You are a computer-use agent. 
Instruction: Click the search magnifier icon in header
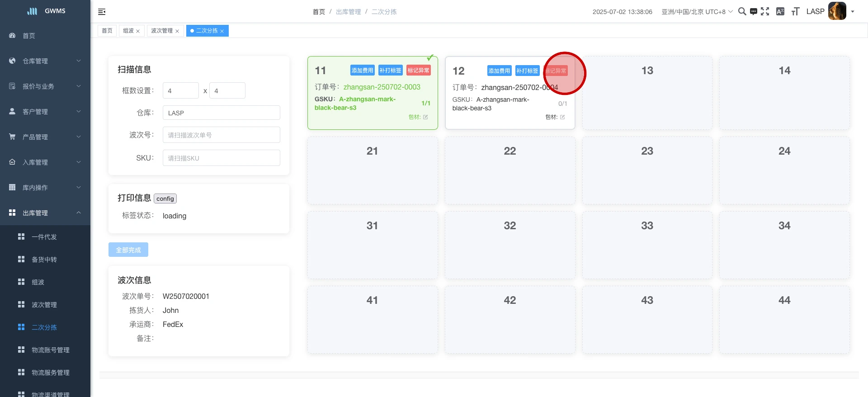click(742, 11)
